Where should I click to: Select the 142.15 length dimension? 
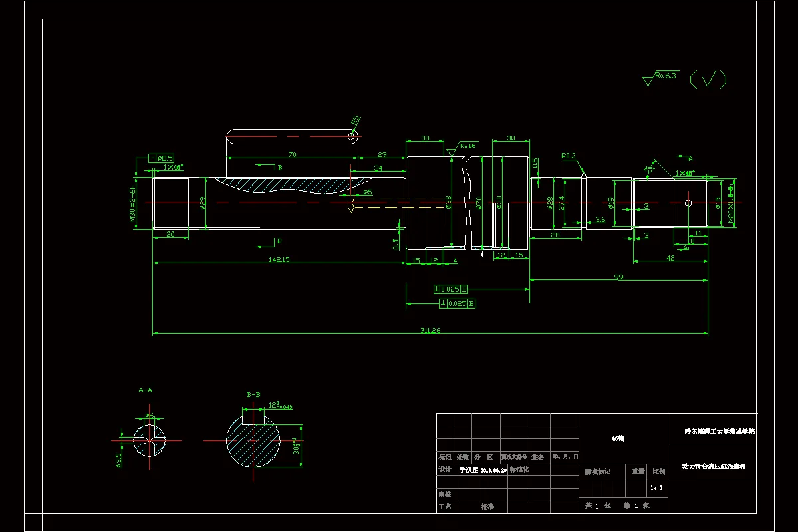279,259
